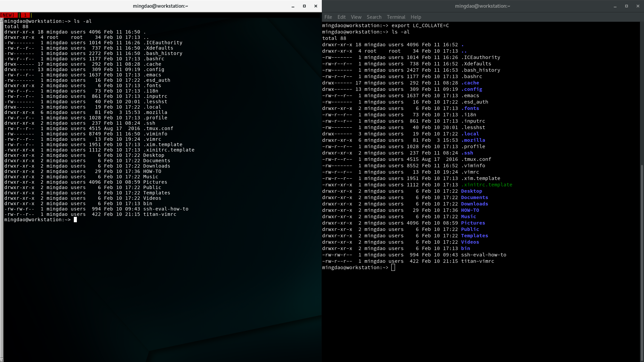
Task: Open the Search menu in right terminal
Action: point(374,17)
